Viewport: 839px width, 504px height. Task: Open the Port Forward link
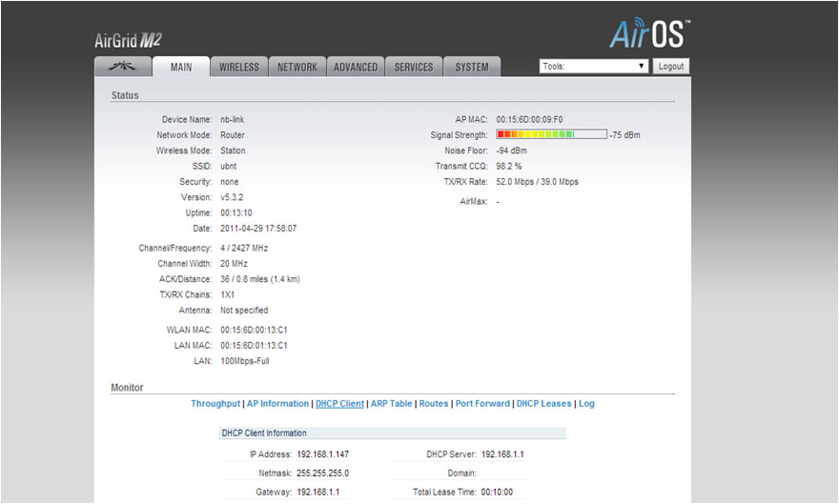(x=482, y=404)
